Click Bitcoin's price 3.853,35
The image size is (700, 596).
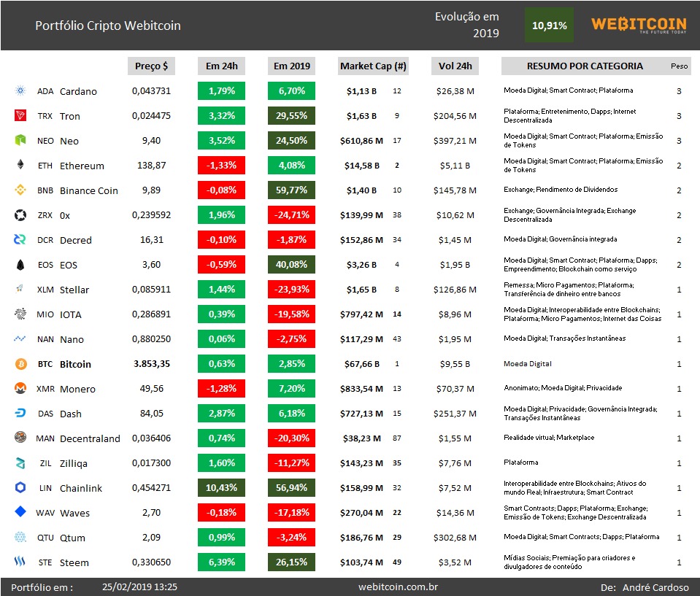point(152,364)
